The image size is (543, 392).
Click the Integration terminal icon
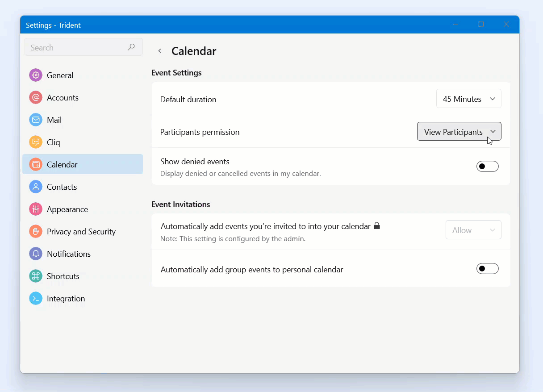pos(36,299)
